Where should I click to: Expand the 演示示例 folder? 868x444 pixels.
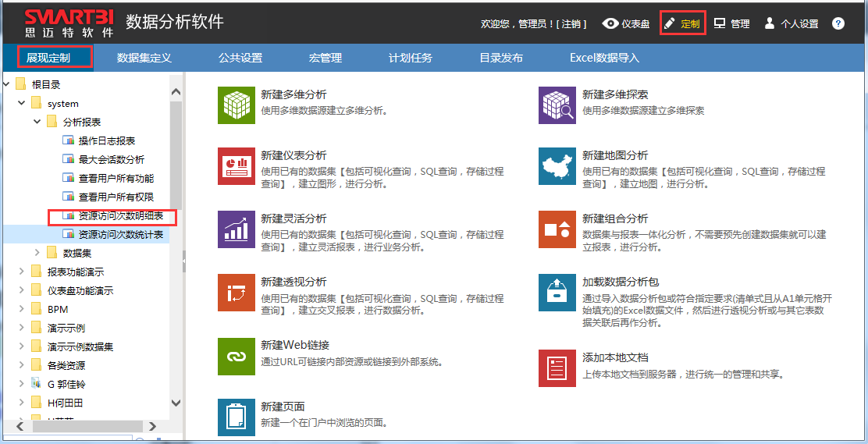coord(22,329)
